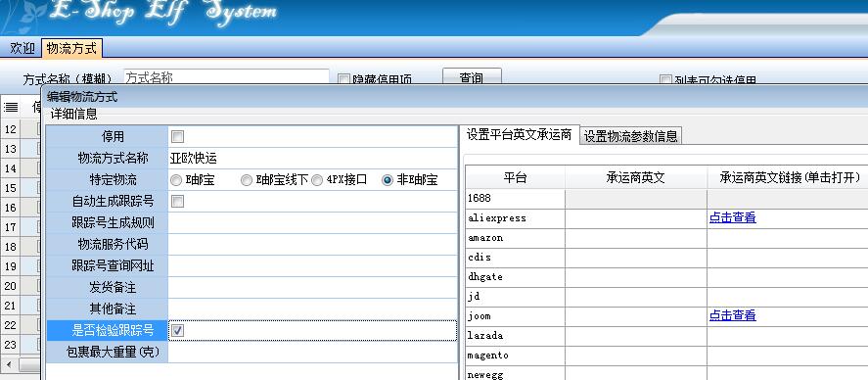Select row 21 in the background list
The height and width of the screenshot is (380, 868).
(x=10, y=306)
